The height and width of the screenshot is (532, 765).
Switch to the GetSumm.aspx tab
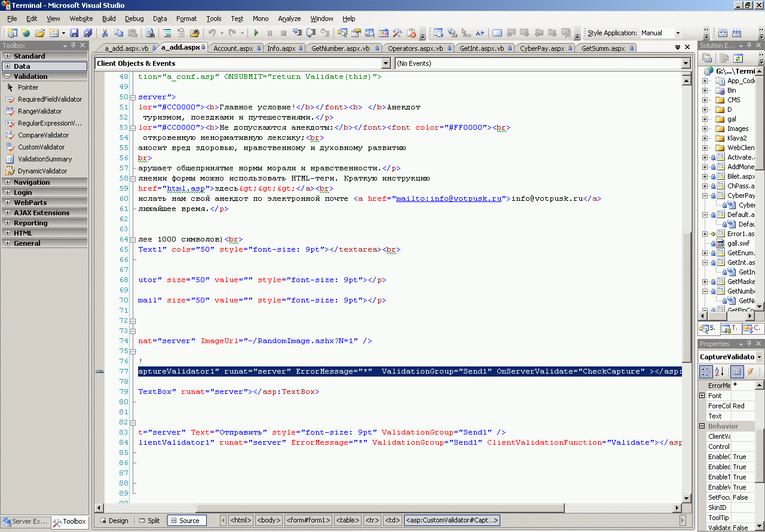(603, 48)
